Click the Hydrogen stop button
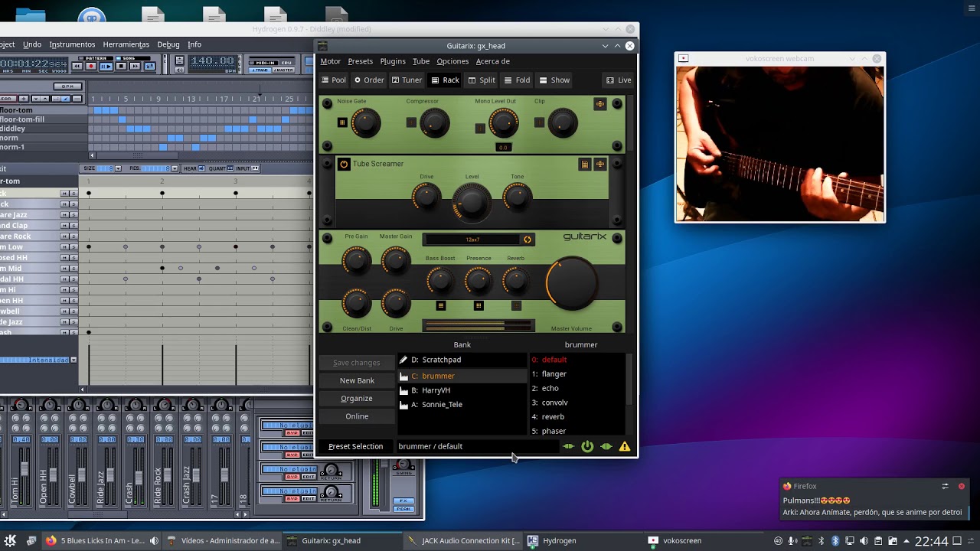This screenshot has width=980, height=551. point(121,67)
